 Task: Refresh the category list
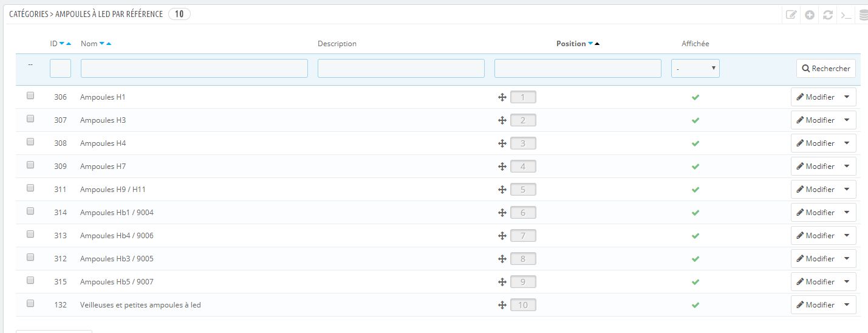(827, 15)
